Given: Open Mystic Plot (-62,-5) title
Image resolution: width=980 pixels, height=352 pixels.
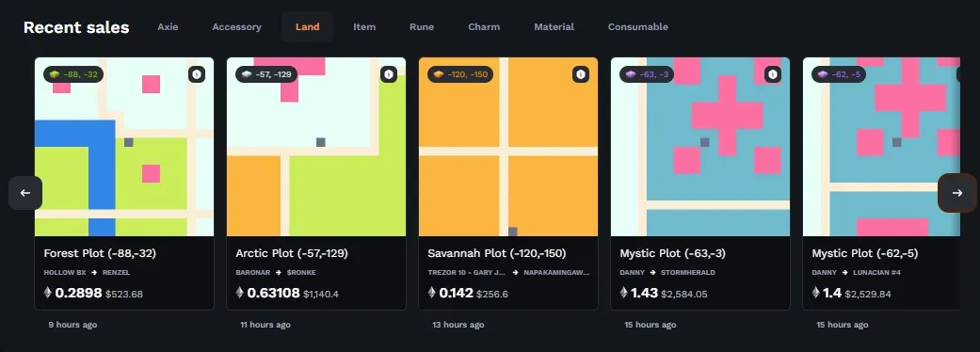Looking at the screenshot, I should pos(865,254).
